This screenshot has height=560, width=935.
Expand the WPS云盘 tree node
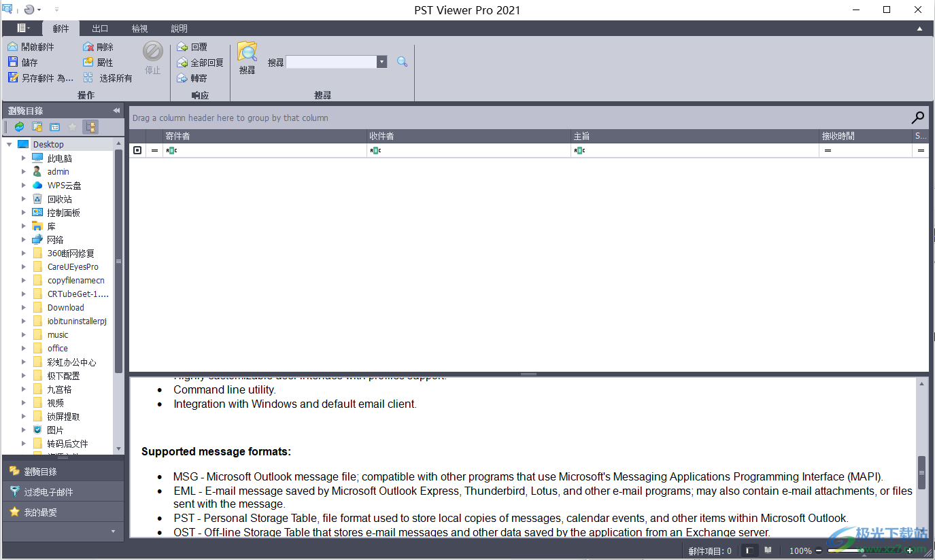click(24, 185)
